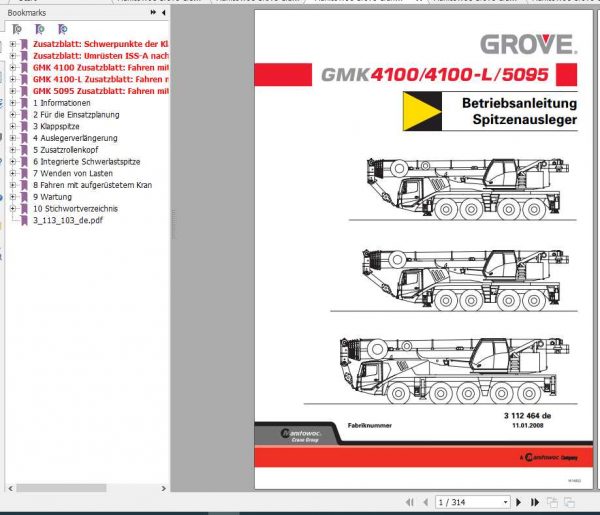This screenshot has height=515, width=600.
Task: Click the next view icon
Action: (x=569, y=502)
